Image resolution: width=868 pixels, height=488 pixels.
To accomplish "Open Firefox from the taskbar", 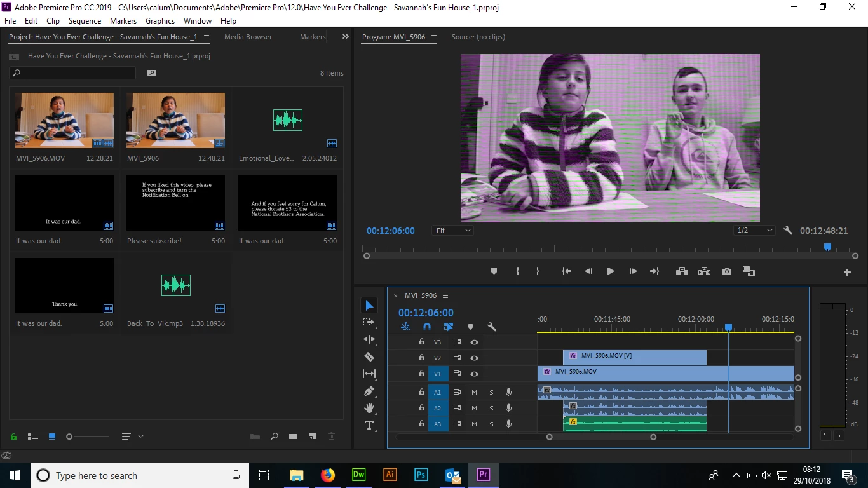I will coord(327,475).
